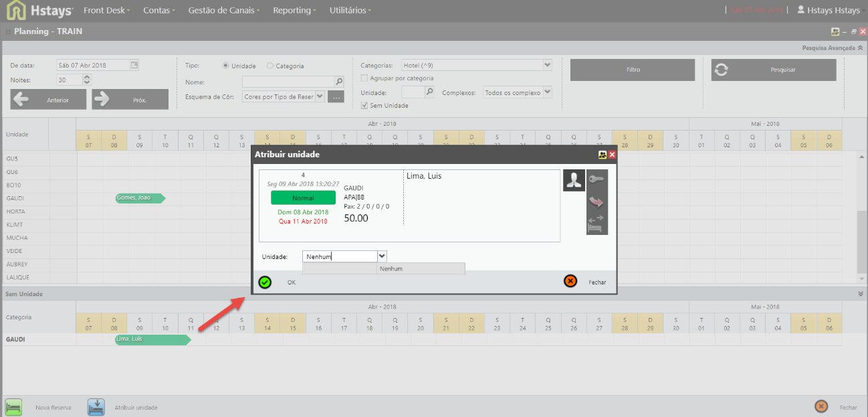The height and width of the screenshot is (417, 868).
Task: Confirm with the green OK checkmark
Action: coord(265,282)
